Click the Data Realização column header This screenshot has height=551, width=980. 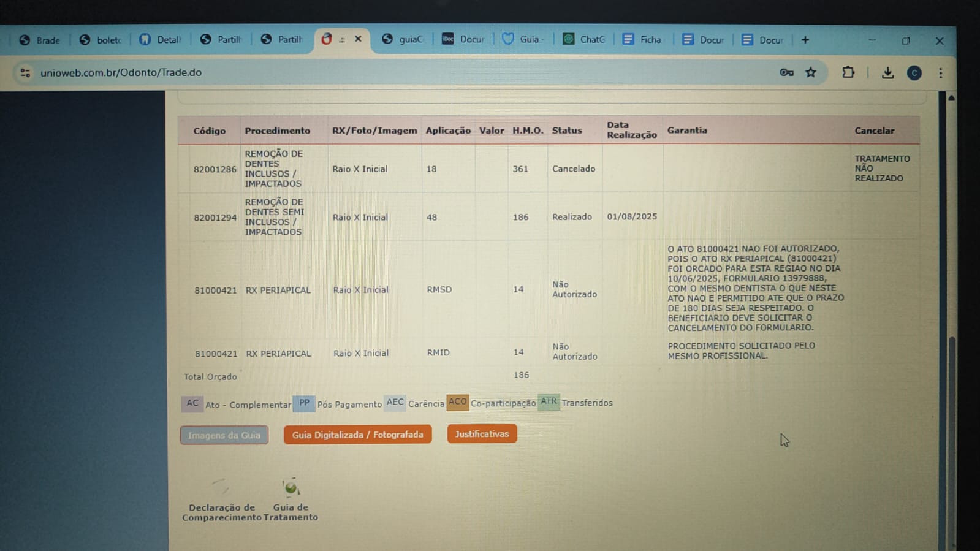point(632,130)
